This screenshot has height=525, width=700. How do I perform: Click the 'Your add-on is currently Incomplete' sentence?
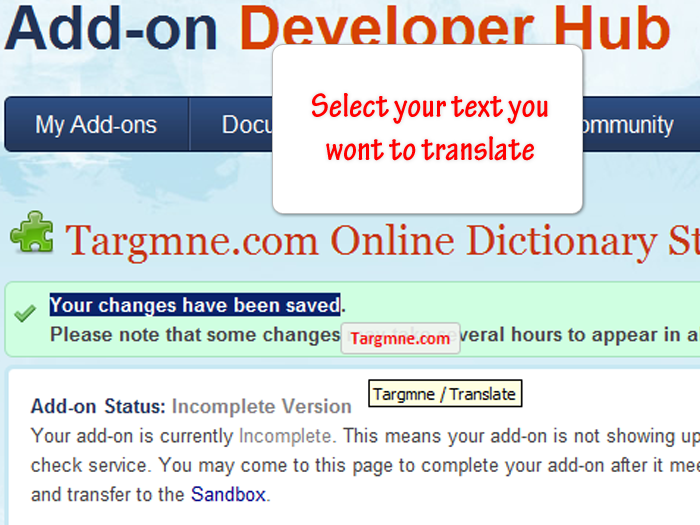pyautogui.click(x=182, y=436)
